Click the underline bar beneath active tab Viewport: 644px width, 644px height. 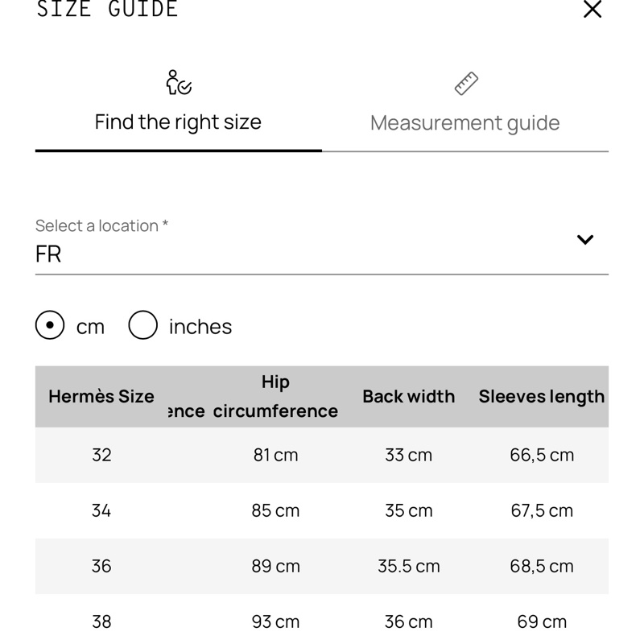(x=179, y=150)
